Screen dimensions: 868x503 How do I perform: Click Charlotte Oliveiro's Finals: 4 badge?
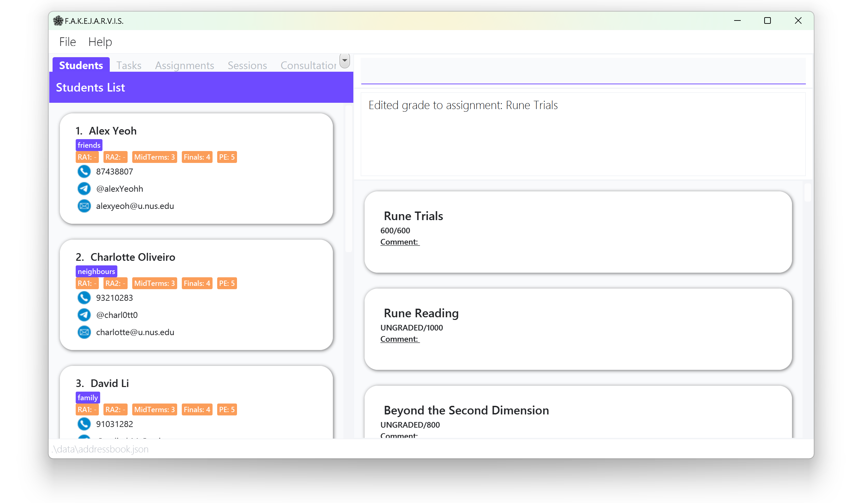point(197,284)
